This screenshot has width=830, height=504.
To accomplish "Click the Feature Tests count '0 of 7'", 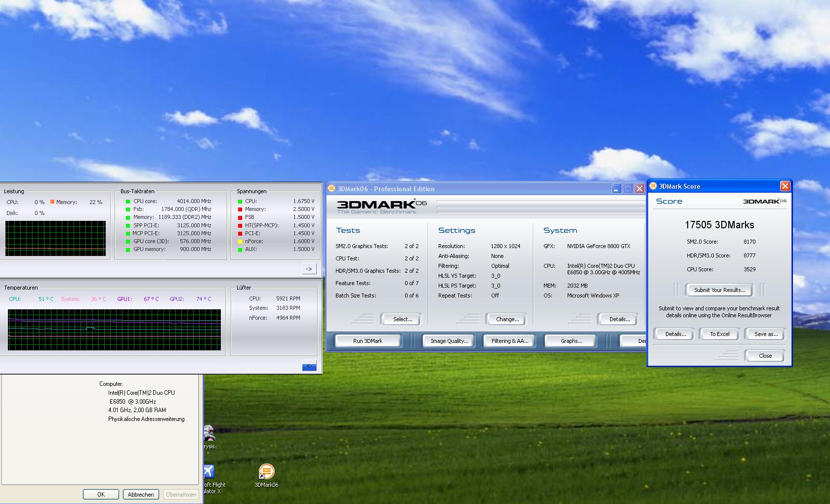I will 412,283.
